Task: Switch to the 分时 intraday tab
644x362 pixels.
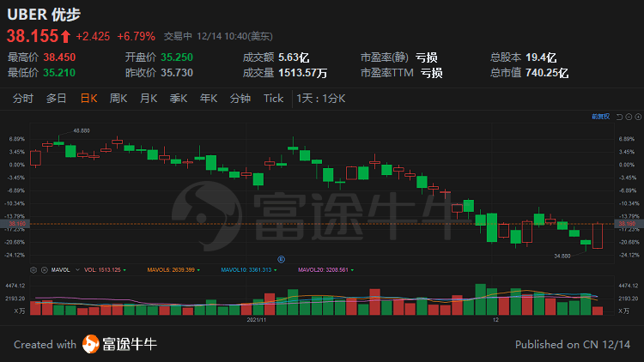Action: 23,99
